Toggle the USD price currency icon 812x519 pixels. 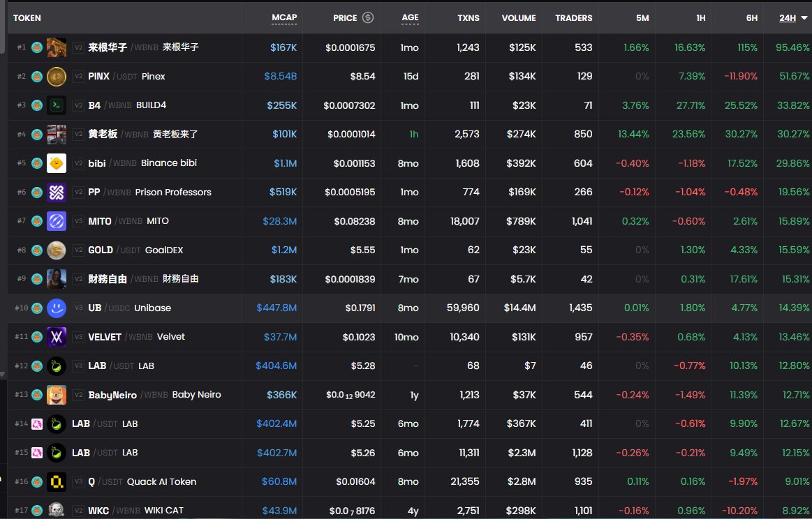point(368,17)
